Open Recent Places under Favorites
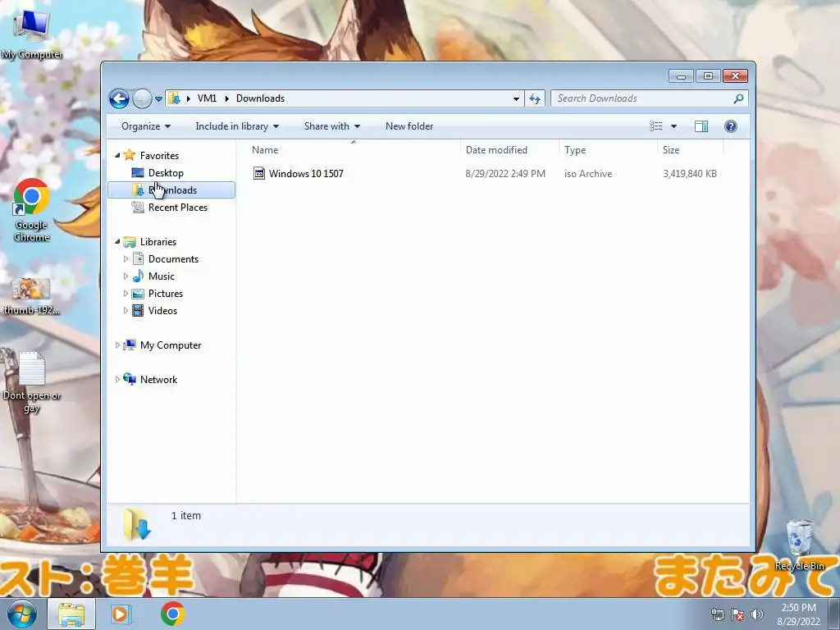This screenshot has width=840, height=630. [x=177, y=208]
